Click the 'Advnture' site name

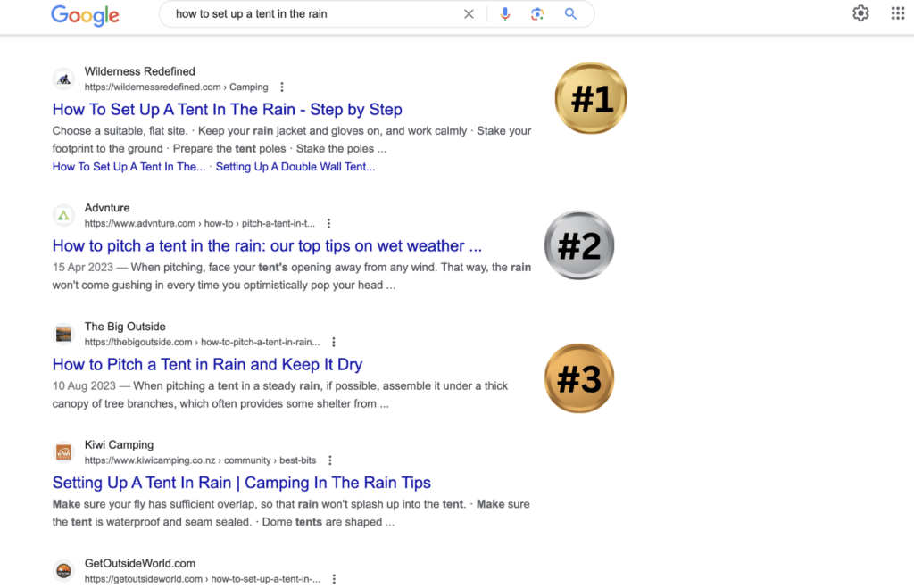[107, 208]
